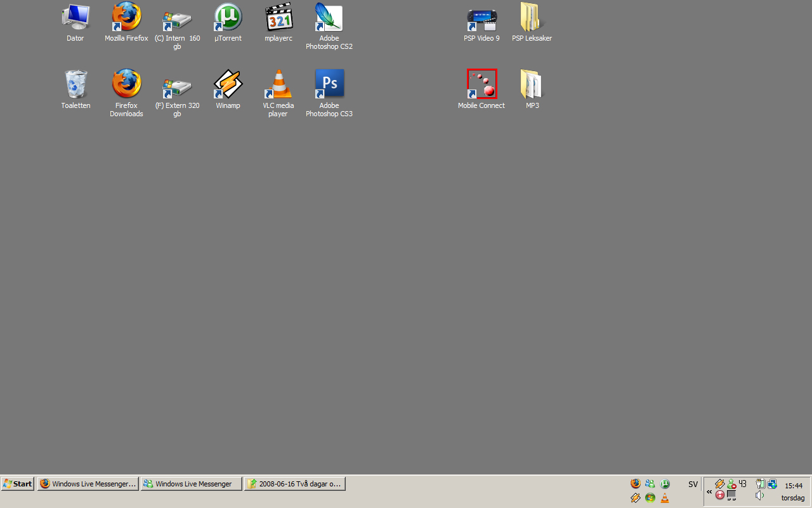Viewport: 812px width, 508px height.
Task: Select the MP3 folder on the desktop
Action: [532, 90]
